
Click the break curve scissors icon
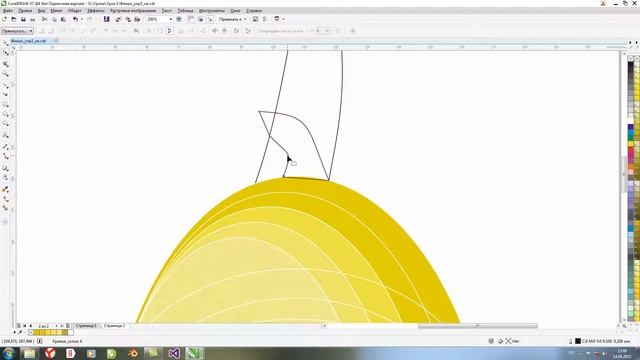pyautogui.click(x=136, y=31)
